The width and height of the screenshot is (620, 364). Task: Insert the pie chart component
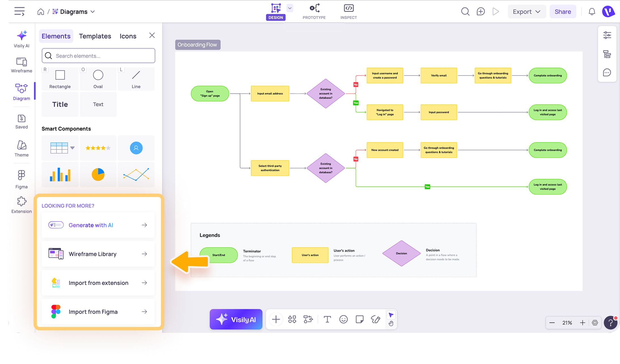click(x=98, y=174)
